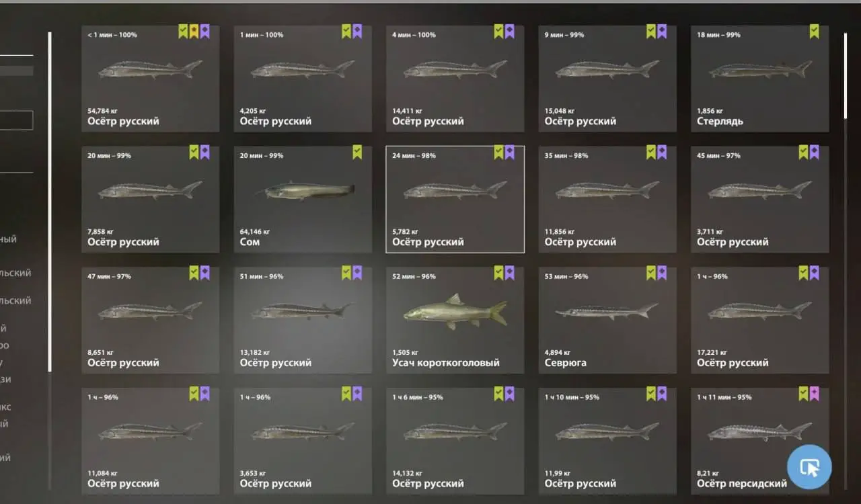
Task: Click orange star ribbon on 54,784 кг sturgeon
Action: tap(194, 31)
